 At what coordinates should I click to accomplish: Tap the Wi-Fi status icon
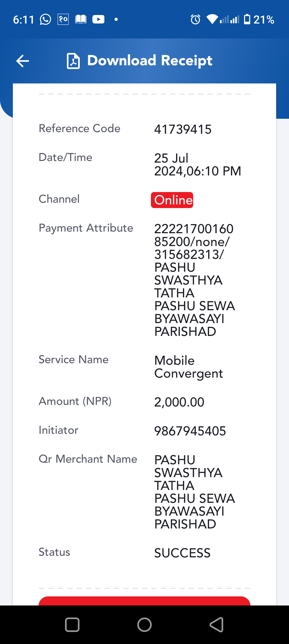212,20
